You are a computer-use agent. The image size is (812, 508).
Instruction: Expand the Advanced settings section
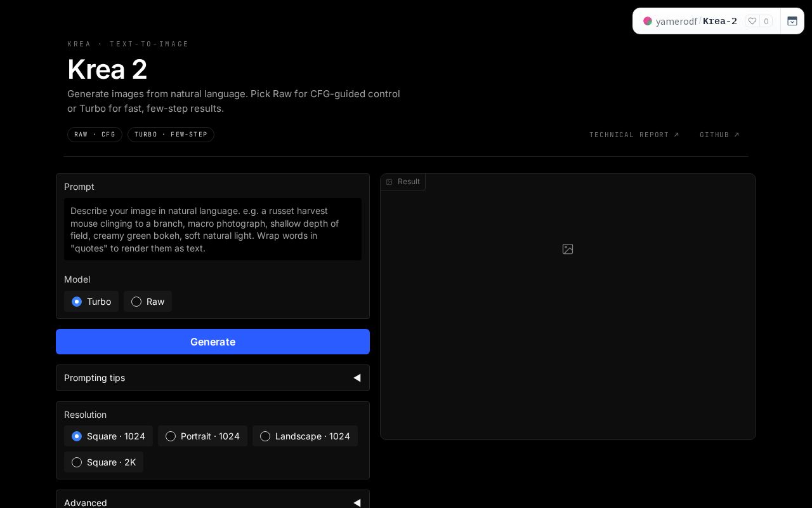click(x=213, y=502)
